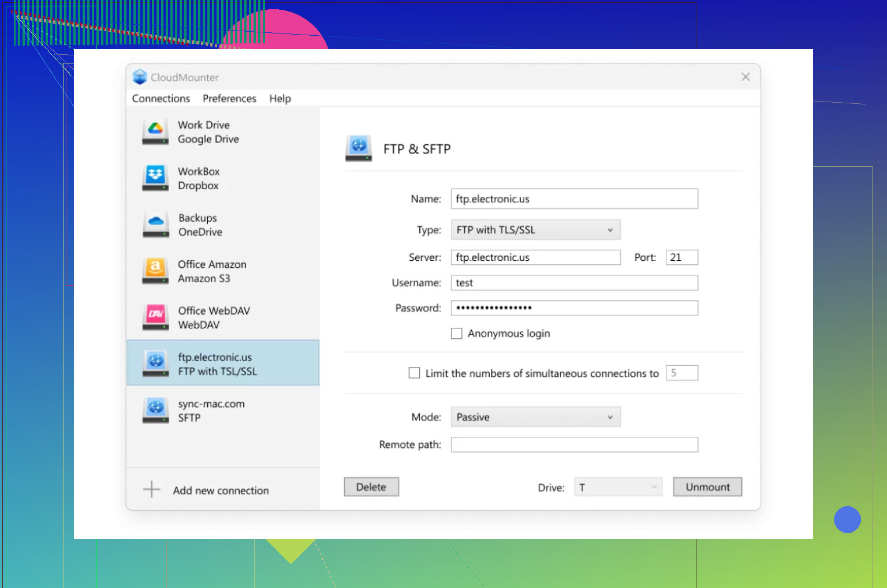This screenshot has height=588, width=887.
Task: Click the Dropbox WorkBox drive icon
Action: click(x=155, y=178)
